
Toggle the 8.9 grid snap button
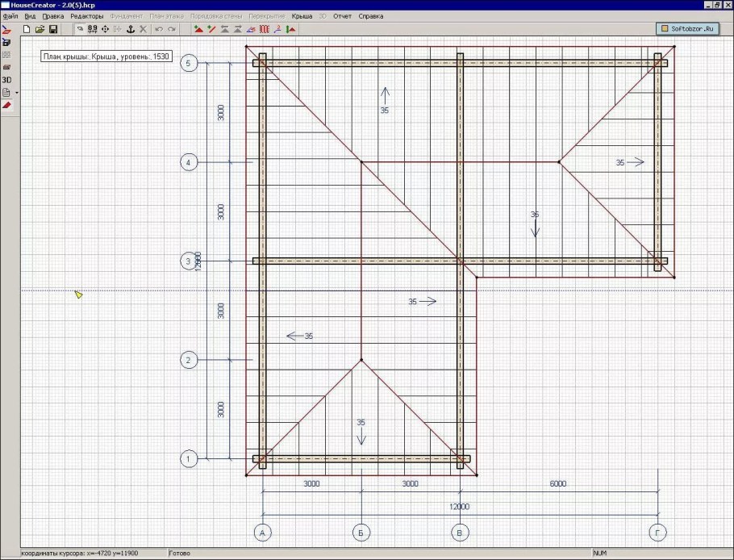tap(92, 29)
